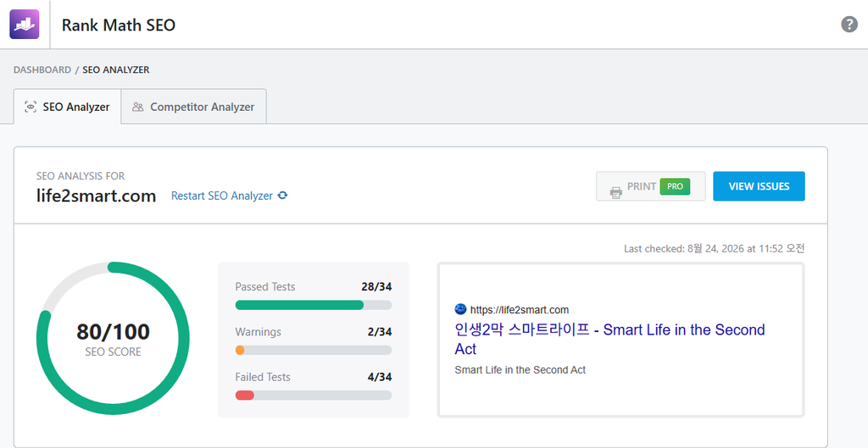Switch to the SEO Analyzer tab
Viewport: 868px width, 448px height.
coord(68,107)
